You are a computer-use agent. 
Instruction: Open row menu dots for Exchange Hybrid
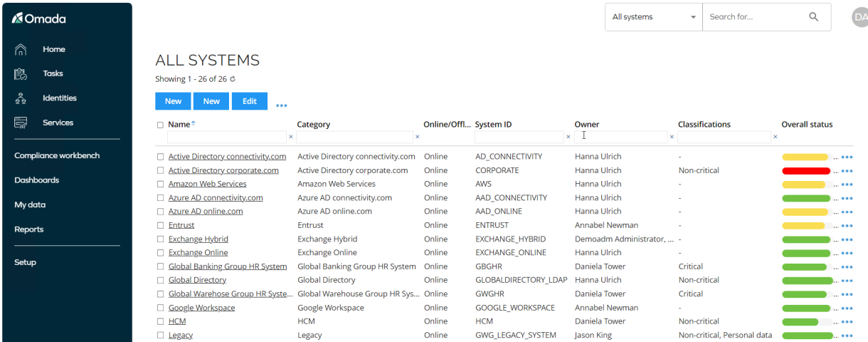(847, 239)
